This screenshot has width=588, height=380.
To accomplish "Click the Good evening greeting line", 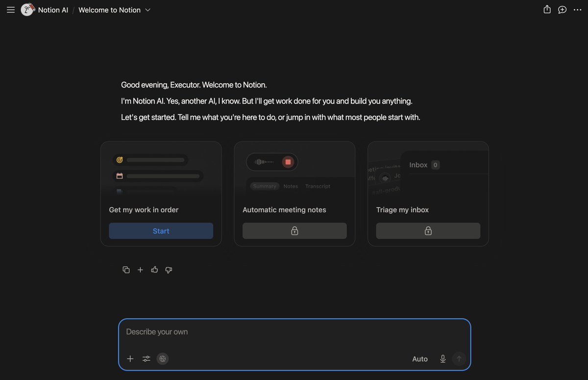I will [x=194, y=85].
